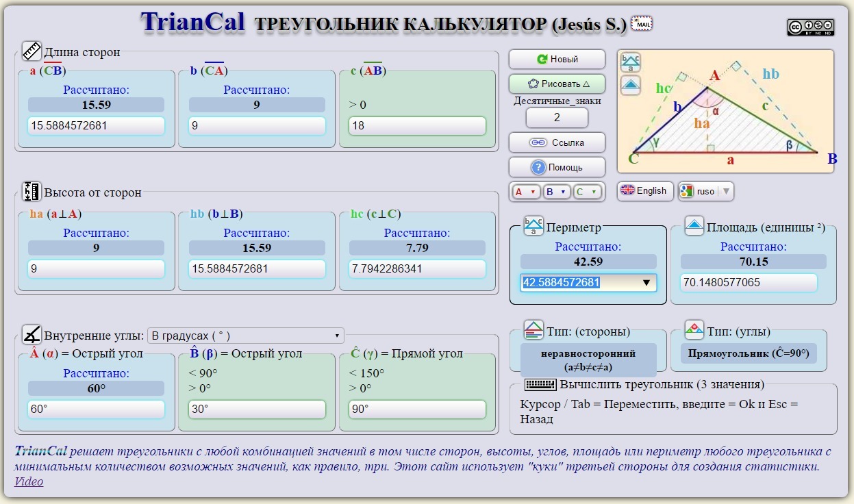The height and width of the screenshot is (504, 854).
Task: Click the side c input field containing 18
Action: pyautogui.click(x=417, y=126)
